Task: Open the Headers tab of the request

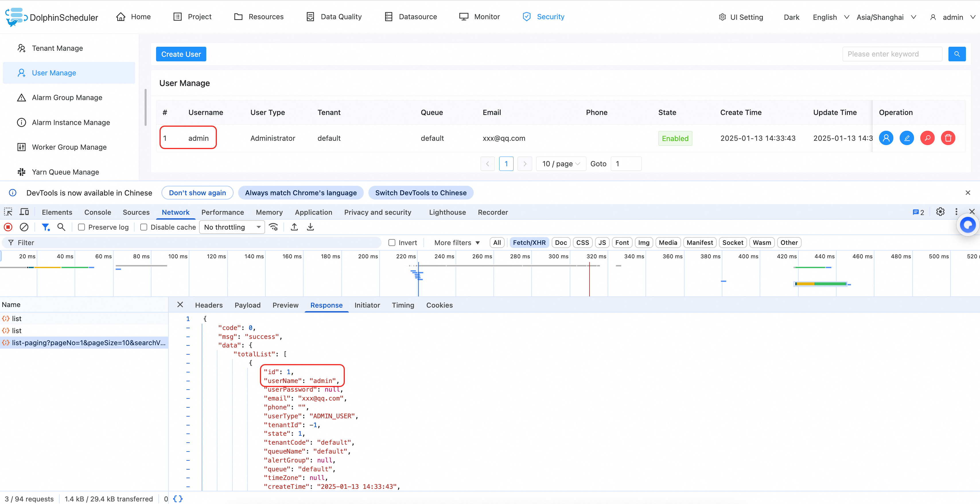Action: [209, 305]
